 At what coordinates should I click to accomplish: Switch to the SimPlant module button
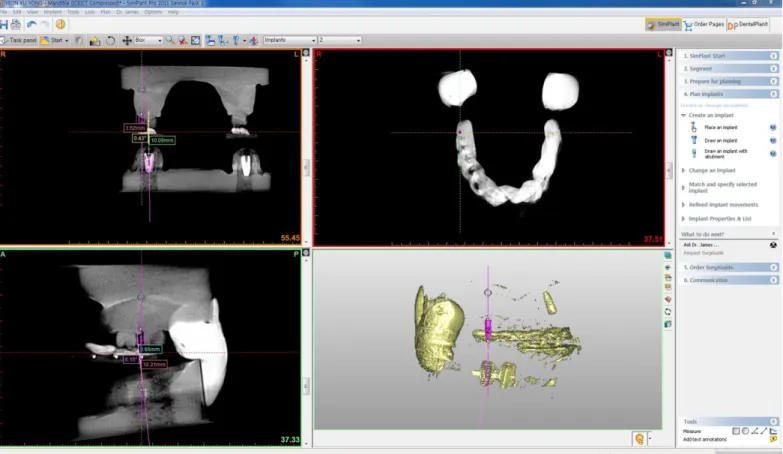pos(663,24)
